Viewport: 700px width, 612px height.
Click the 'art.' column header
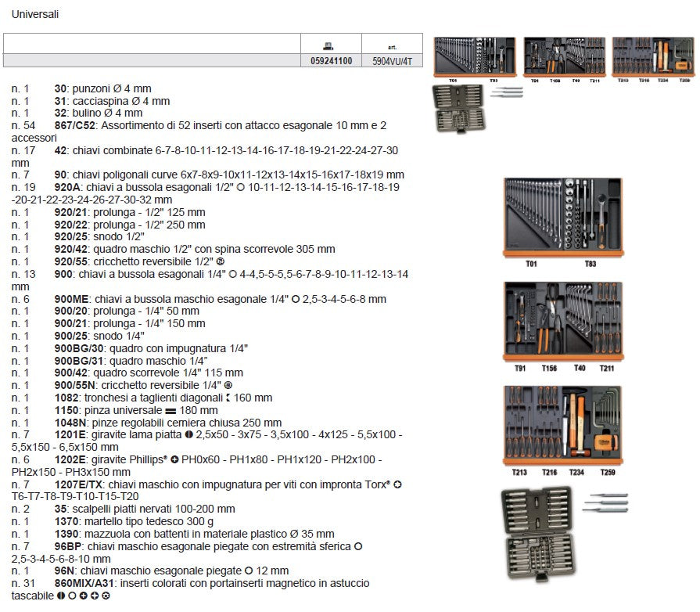[393, 47]
